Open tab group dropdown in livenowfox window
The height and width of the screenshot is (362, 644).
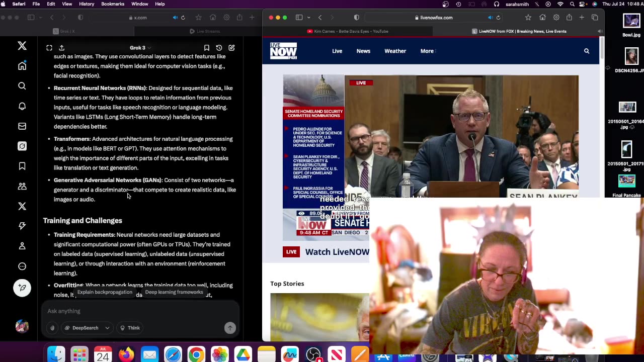308,18
